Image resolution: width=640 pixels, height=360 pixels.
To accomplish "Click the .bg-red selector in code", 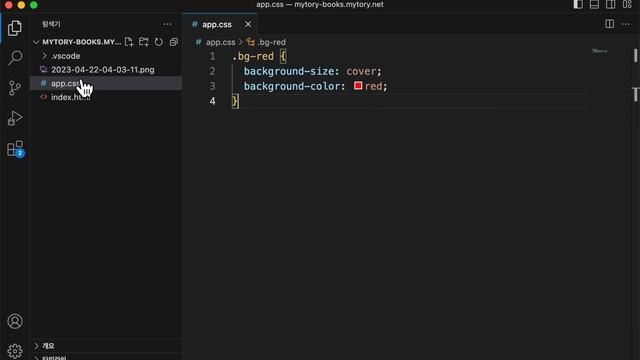I will tap(253, 56).
